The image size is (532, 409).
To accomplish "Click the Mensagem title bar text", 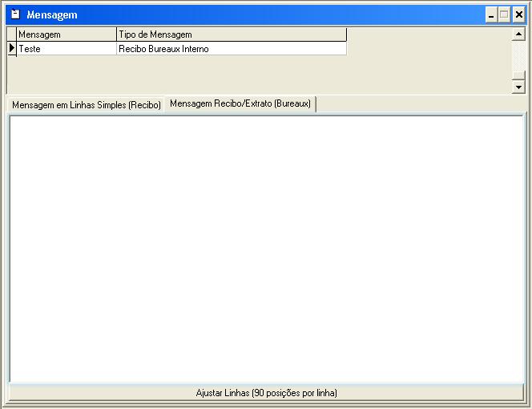I will 52,14.
